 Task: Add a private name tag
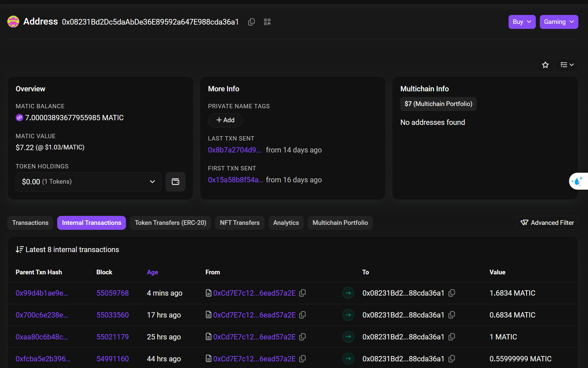[x=225, y=120]
